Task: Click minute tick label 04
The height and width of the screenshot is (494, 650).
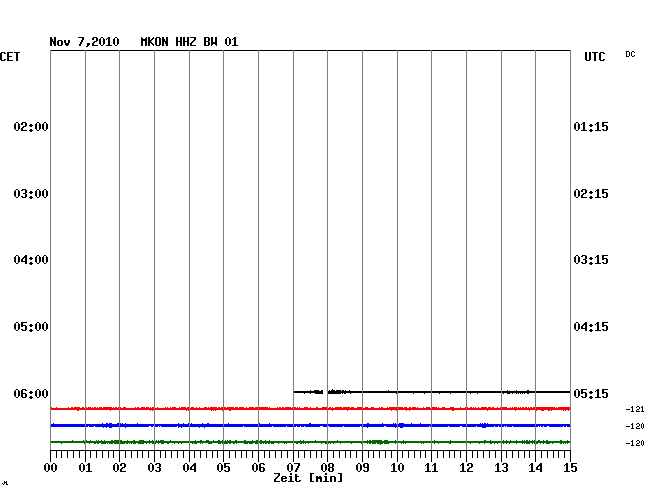Action: [189, 468]
